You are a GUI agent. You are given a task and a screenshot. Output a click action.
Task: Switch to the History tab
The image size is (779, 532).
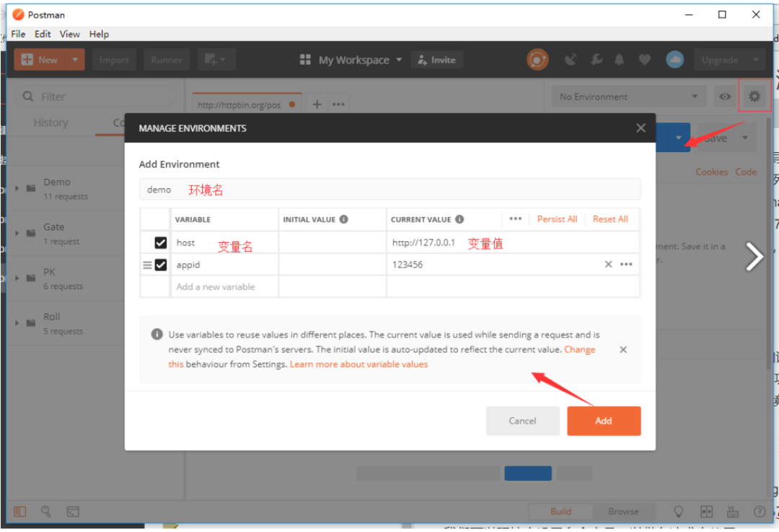(50, 123)
